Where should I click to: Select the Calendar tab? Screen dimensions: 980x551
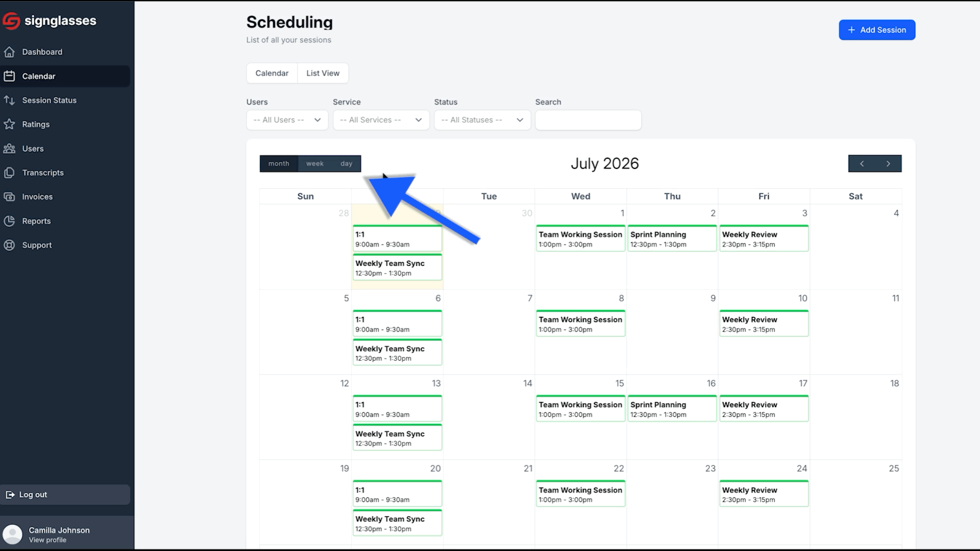click(x=272, y=73)
